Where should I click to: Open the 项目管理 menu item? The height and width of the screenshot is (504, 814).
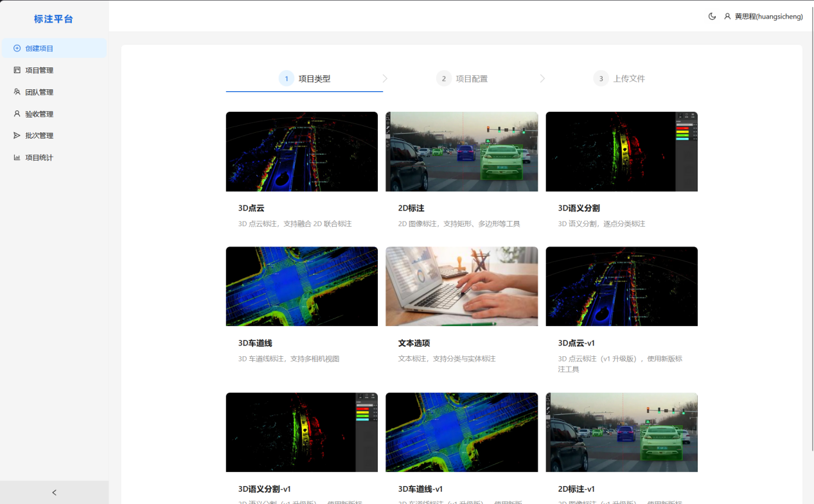tap(54, 70)
